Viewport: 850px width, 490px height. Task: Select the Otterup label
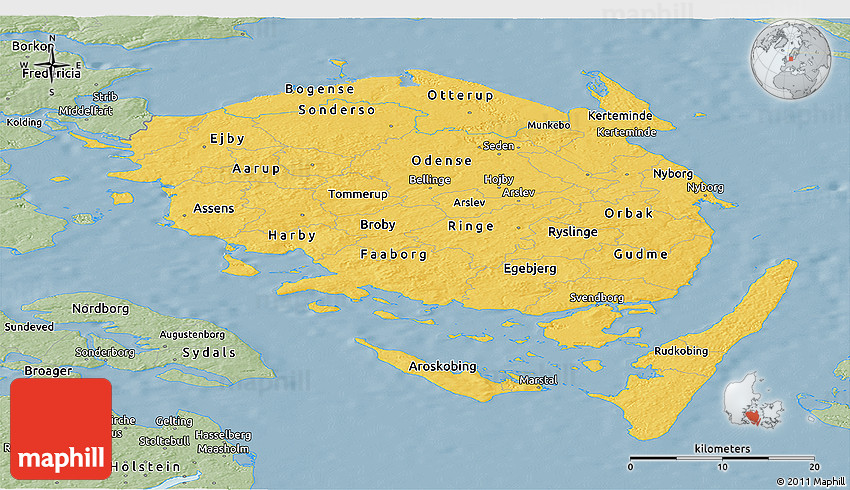460,95
